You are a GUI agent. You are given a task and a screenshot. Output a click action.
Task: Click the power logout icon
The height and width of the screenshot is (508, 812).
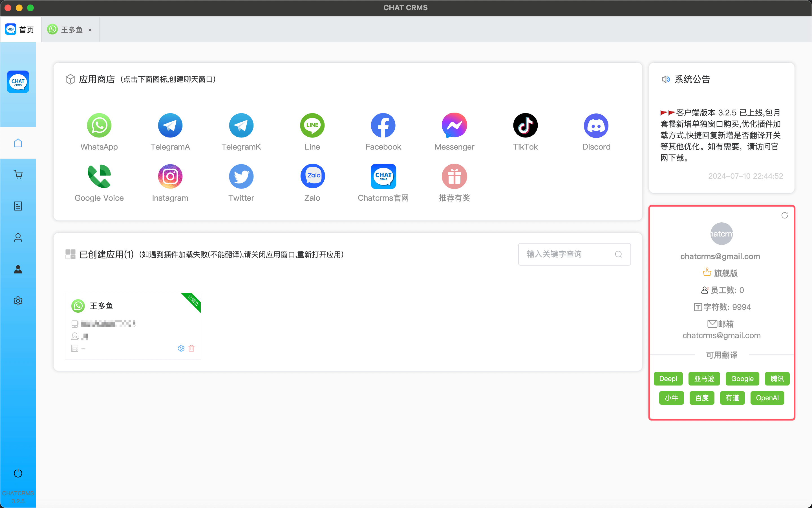pyautogui.click(x=18, y=473)
